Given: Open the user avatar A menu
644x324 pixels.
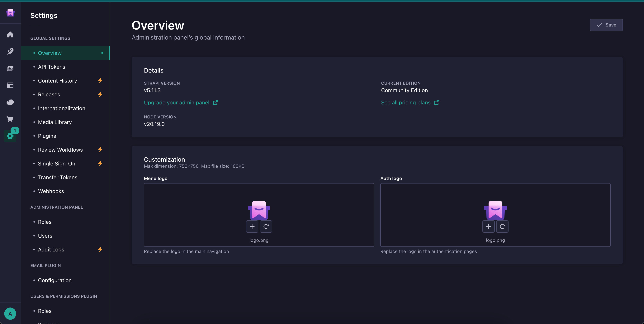Looking at the screenshot, I should click(10, 313).
